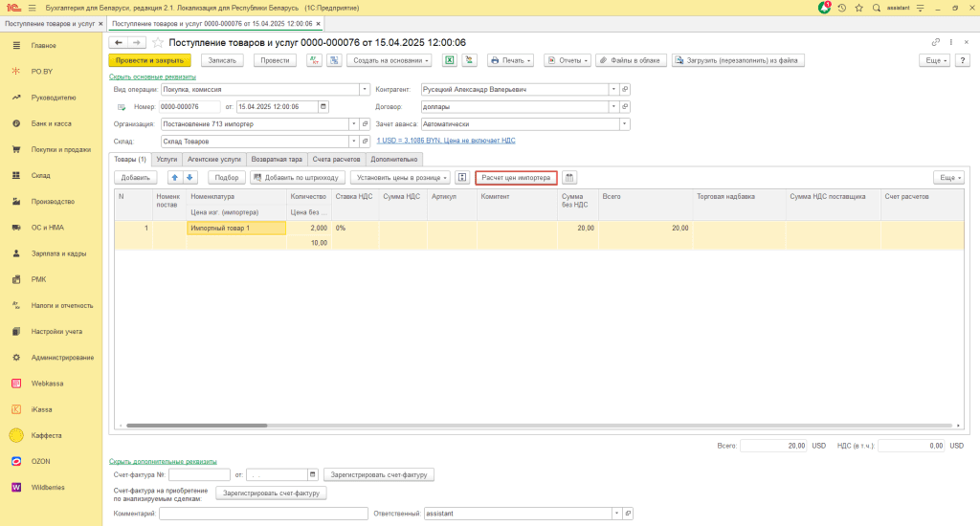Screen dimensions: 980x526
Task: Go back with the left arrow button
Action: (x=119, y=43)
